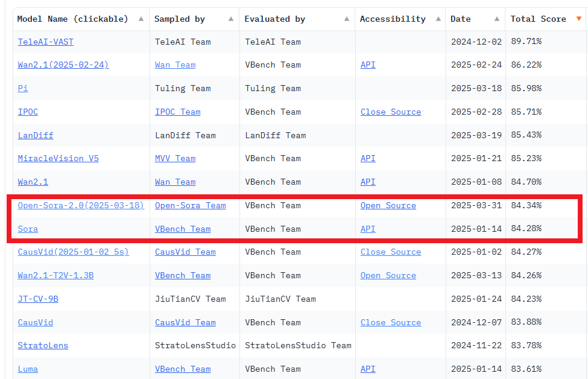Open the Luma model link
The image size is (588, 379).
[28, 369]
